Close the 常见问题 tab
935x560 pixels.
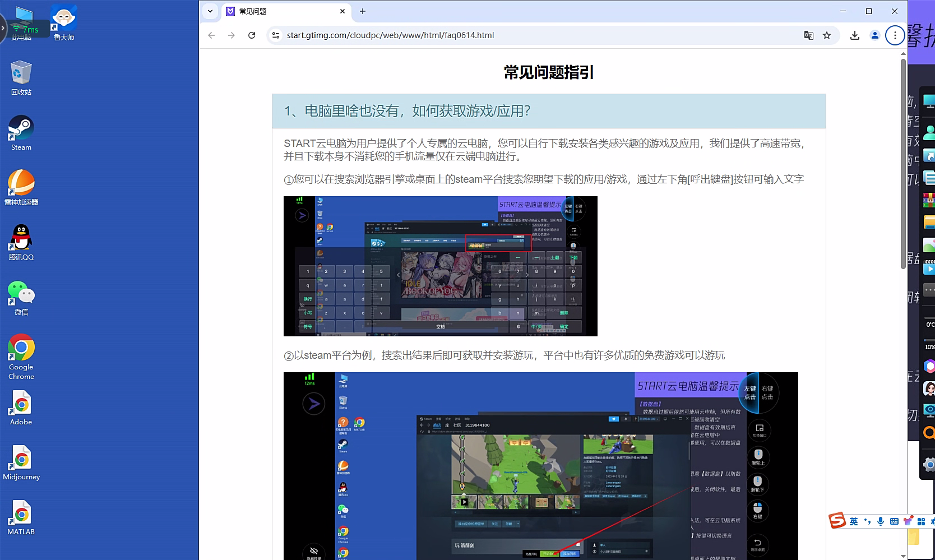[x=342, y=11]
